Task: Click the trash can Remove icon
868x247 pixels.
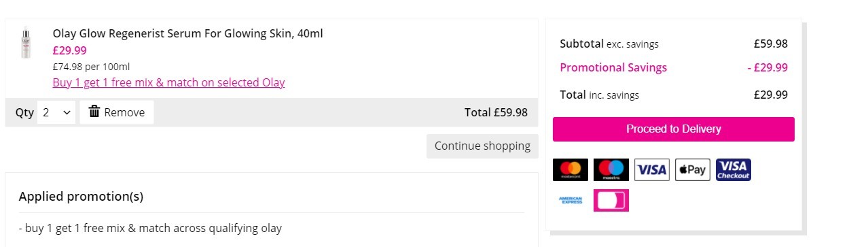Action: coord(94,112)
